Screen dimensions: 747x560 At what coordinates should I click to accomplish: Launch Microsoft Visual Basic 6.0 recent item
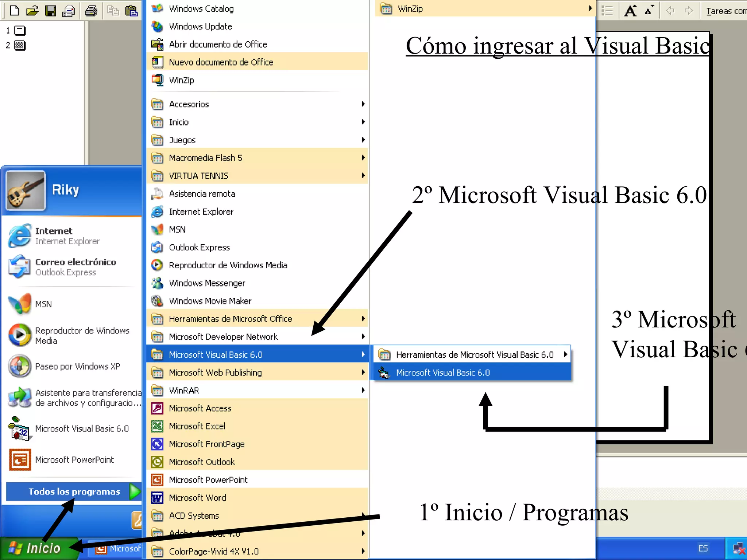[72, 428]
